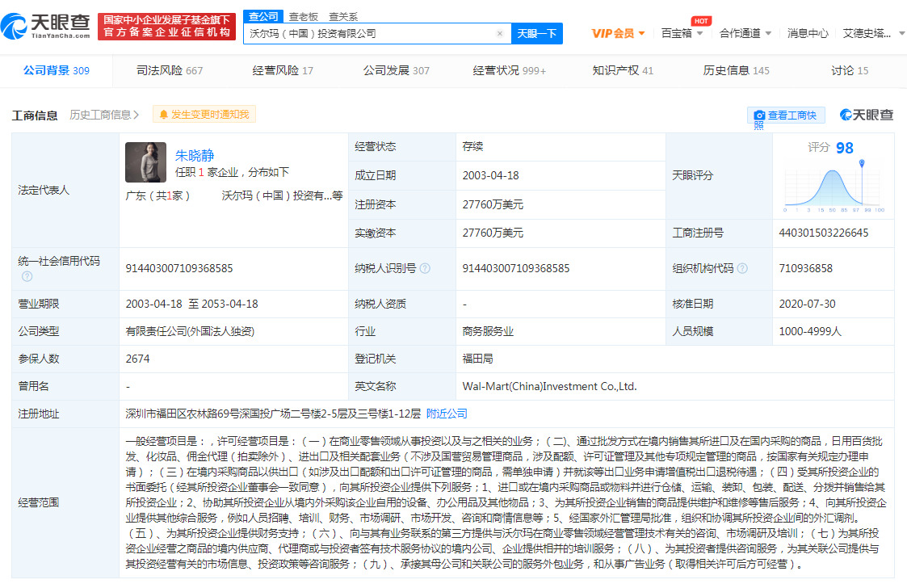The height and width of the screenshot is (588, 907).
Task: Switch to the 司法风险 667 tab
Action: tap(170, 70)
